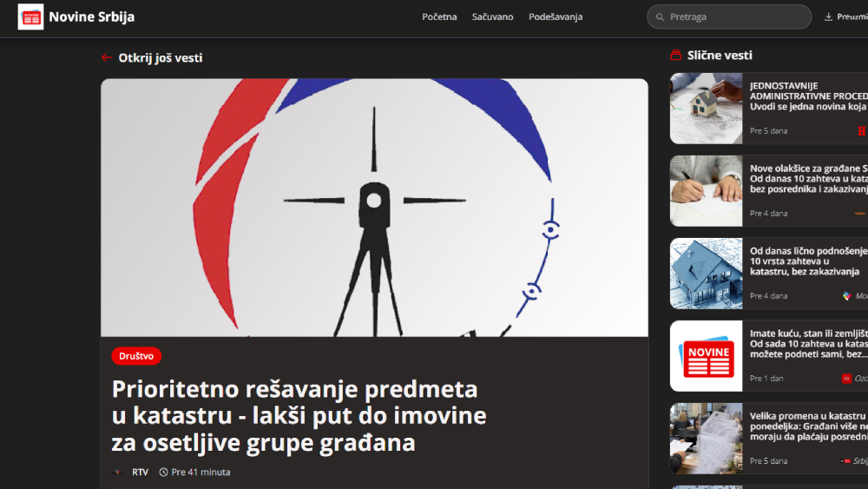Go back via Otkrij još vesti

[x=160, y=57]
